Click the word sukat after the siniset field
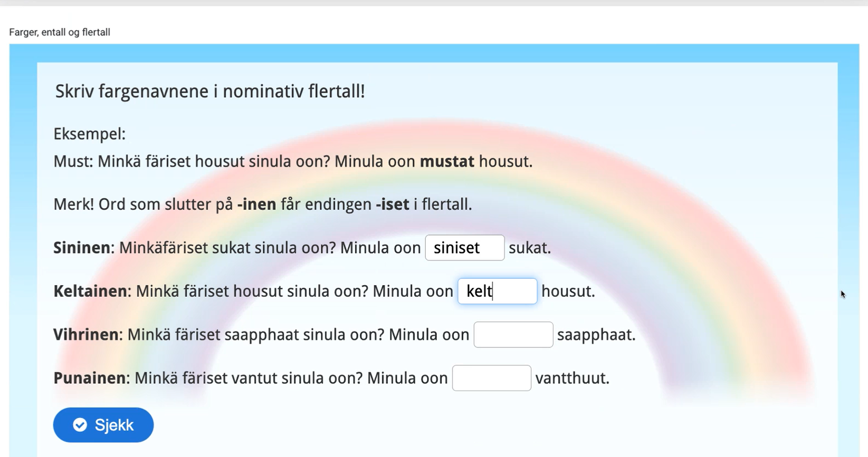868x457 pixels. pyautogui.click(x=530, y=248)
